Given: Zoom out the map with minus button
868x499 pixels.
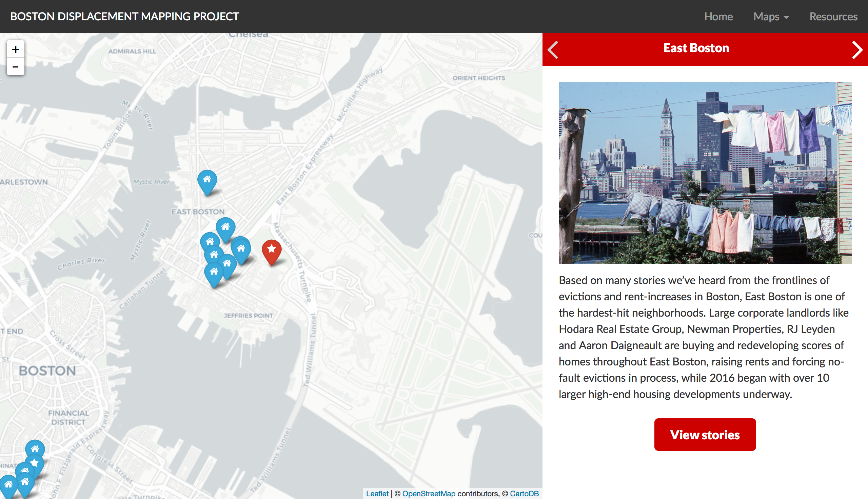Looking at the screenshot, I should (x=15, y=67).
